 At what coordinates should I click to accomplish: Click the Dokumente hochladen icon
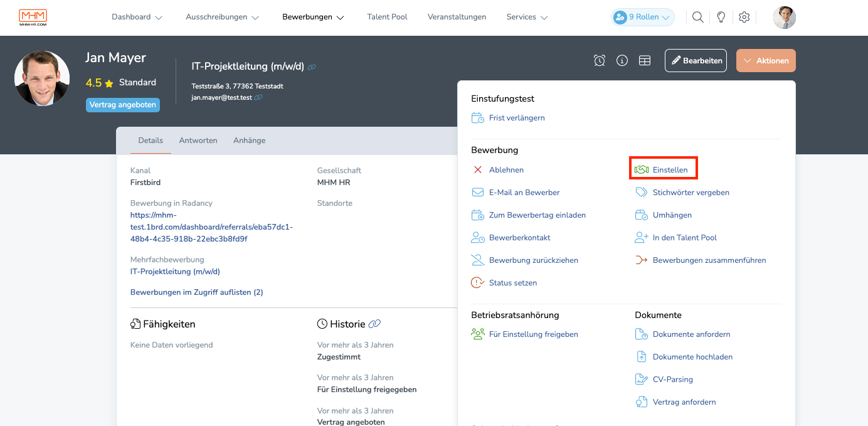[x=641, y=357]
